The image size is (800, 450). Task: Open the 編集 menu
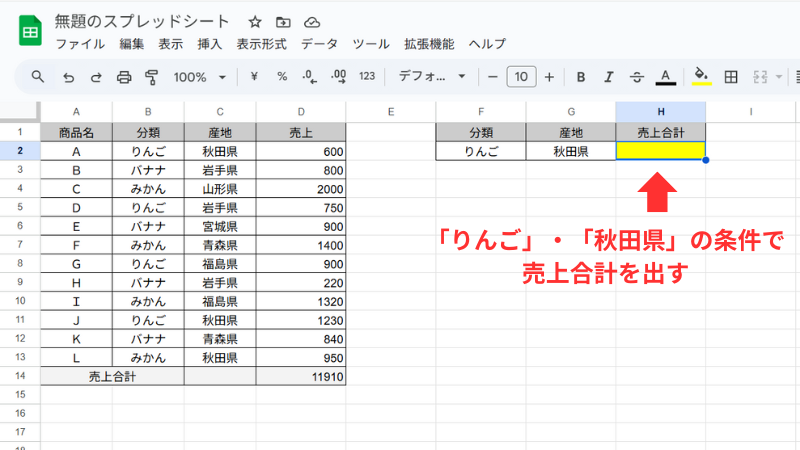coord(132,44)
